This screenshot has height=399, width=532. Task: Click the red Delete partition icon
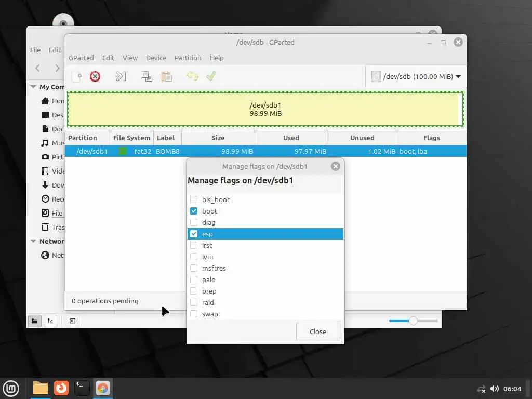coord(95,76)
